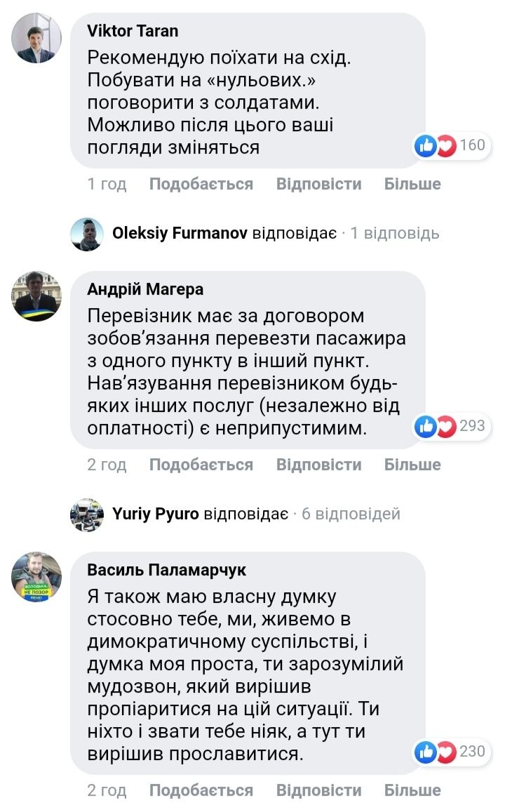This screenshot has width=505, height=812.
Task: Like Viktor Taran's comment with Подобається
Action: pyautogui.click(x=201, y=185)
